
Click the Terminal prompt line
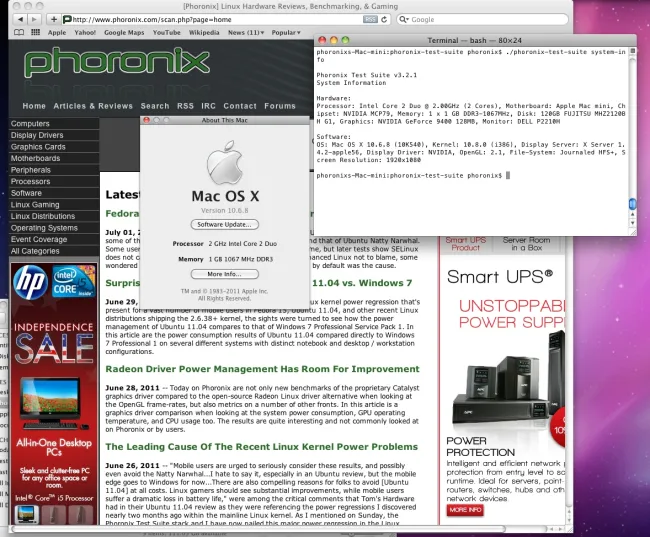413,175
